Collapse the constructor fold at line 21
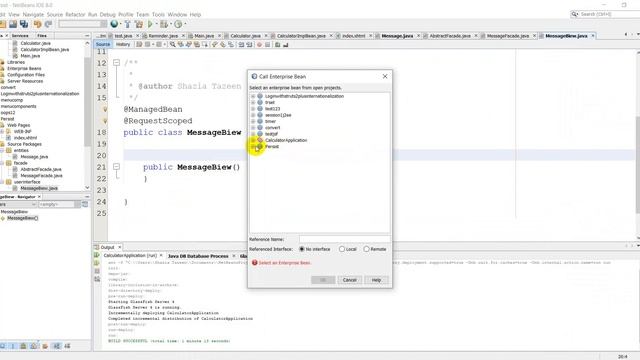The width and height of the screenshot is (640, 360). click(116, 167)
